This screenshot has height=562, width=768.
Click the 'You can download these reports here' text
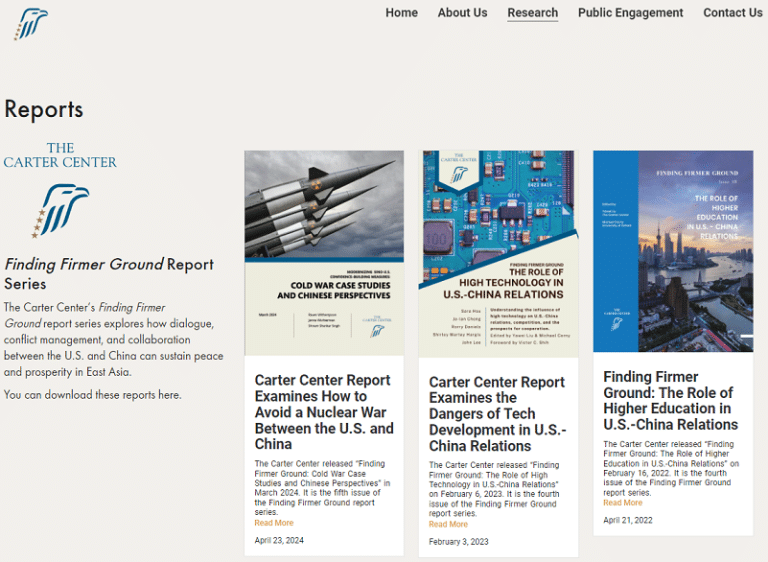(x=93, y=395)
